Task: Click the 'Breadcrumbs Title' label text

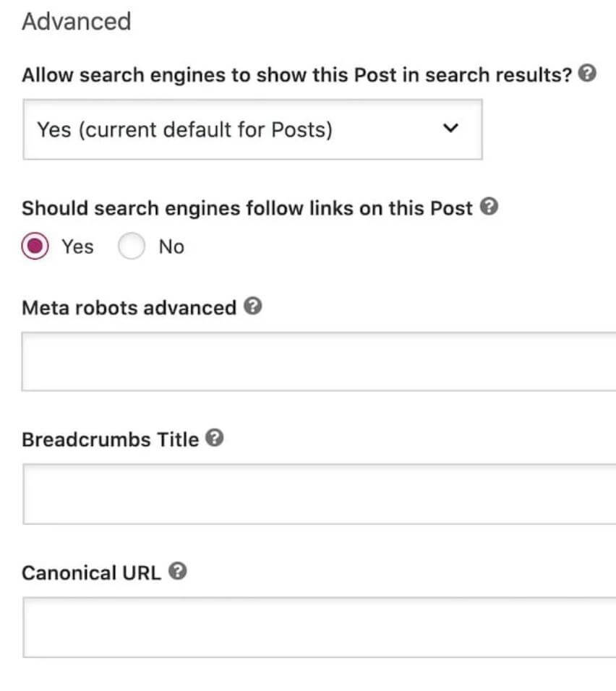Action: pos(110,439)
